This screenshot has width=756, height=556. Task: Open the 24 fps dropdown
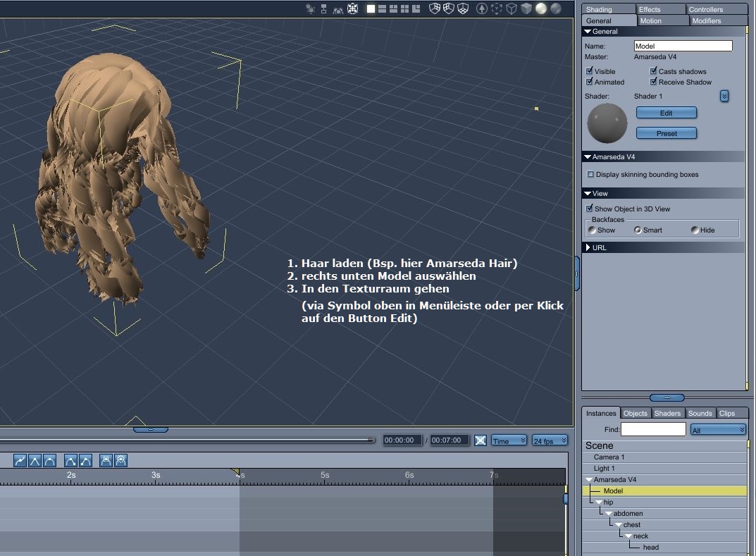[x=550, y=440]
